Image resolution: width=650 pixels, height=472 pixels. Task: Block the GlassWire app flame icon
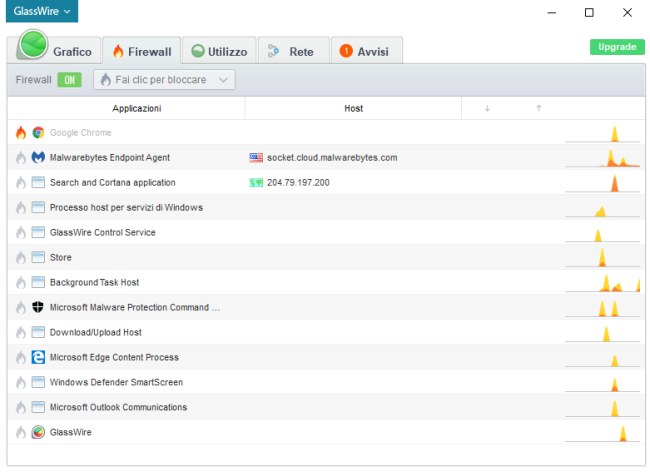(x=21, y=432)
